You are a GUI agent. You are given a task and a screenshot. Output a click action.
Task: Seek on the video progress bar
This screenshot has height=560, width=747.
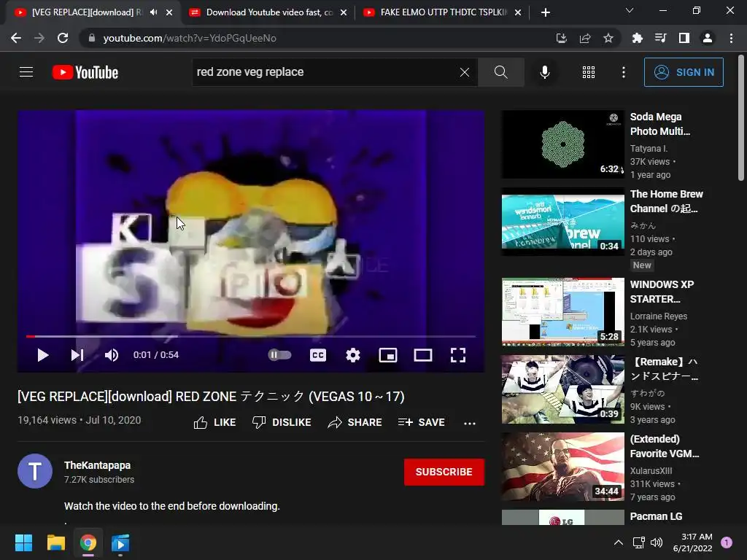251,336
